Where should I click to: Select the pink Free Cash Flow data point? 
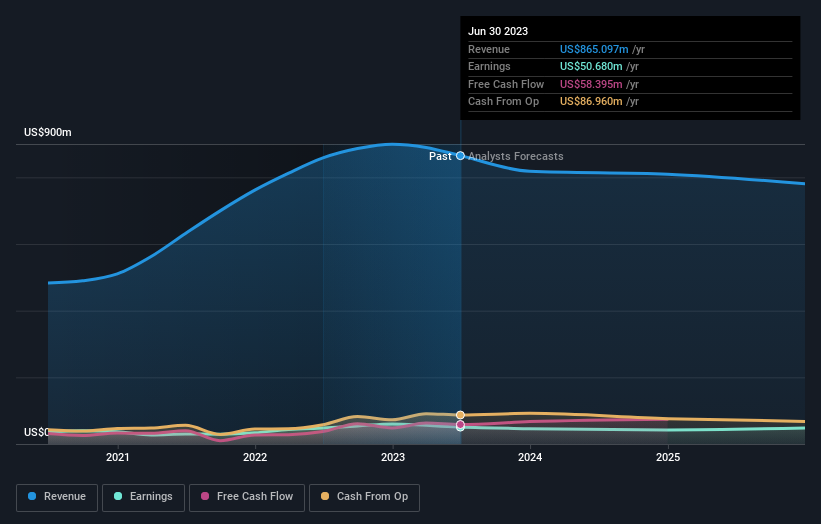pyautogui.click(x=460, y=424)
